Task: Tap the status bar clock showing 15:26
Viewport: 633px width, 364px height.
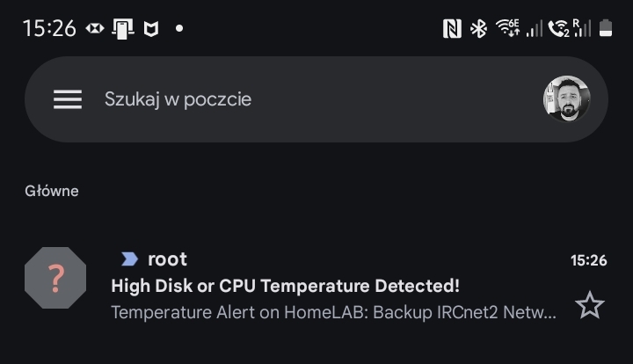Action: (49, 29)
